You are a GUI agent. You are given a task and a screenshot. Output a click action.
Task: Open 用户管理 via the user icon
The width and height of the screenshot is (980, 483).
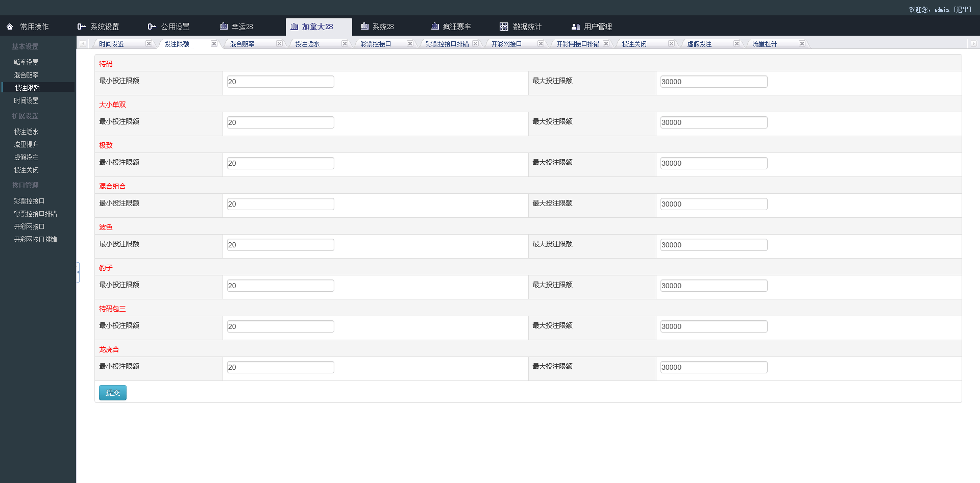tap(576, 26)
